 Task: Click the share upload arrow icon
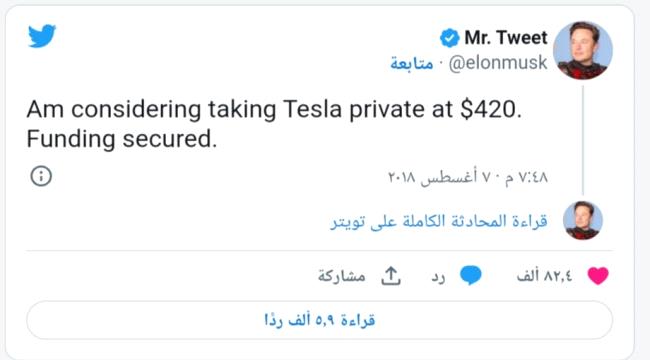[391, 276]
